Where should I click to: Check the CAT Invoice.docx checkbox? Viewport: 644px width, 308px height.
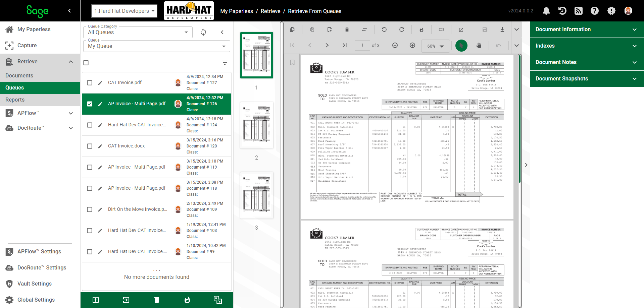click(90, 146)
